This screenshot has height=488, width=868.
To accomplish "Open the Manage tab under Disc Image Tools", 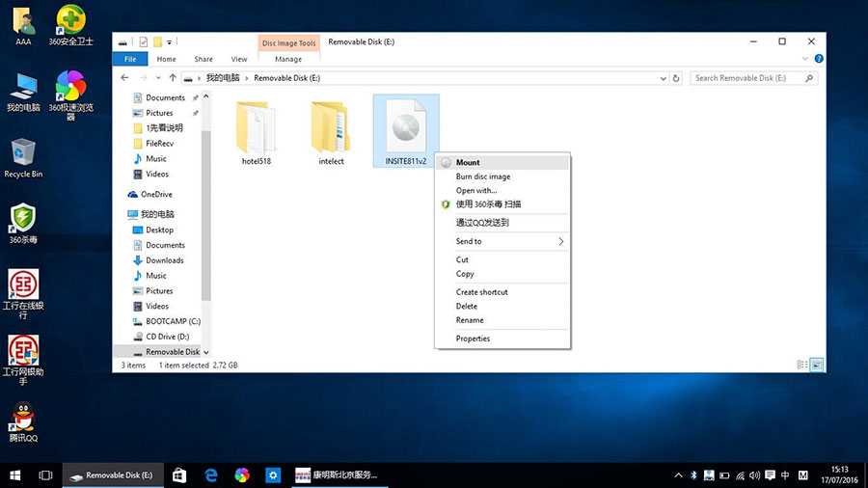I will coord(288,59).
